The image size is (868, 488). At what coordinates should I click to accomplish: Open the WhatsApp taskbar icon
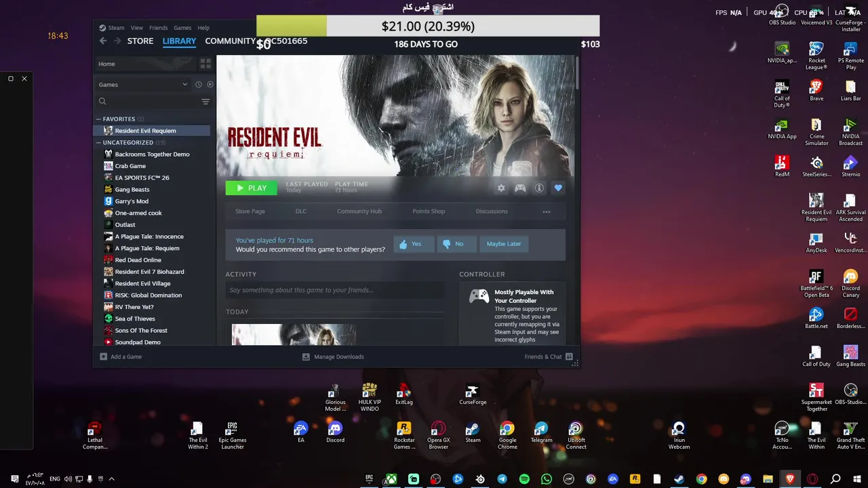(547, 479)
